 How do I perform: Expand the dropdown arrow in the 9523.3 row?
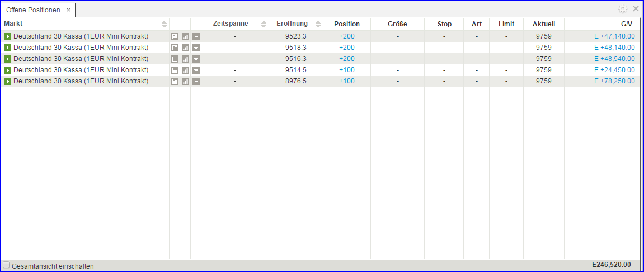pos(196,36)
